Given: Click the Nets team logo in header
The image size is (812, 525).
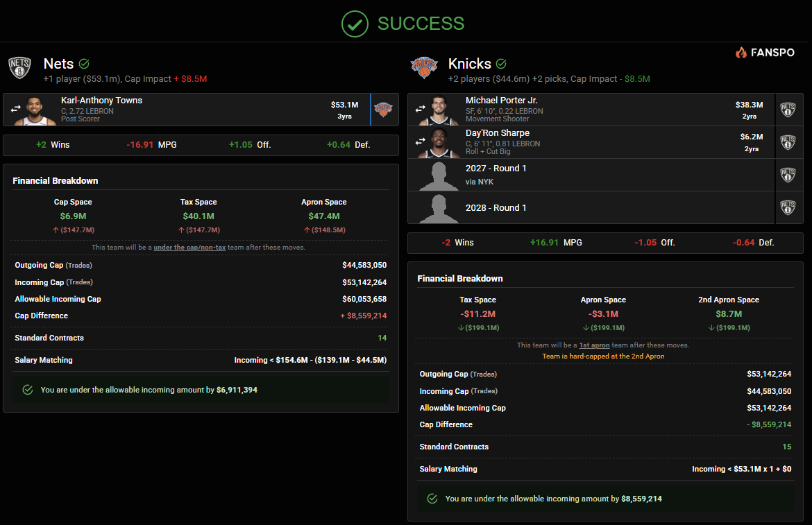Looking at the screenshot, I should point(19,68).
